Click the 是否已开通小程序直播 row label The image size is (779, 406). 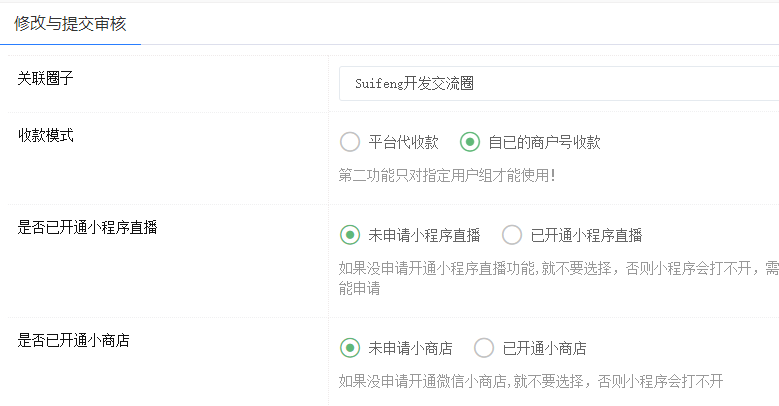[88, 227]
